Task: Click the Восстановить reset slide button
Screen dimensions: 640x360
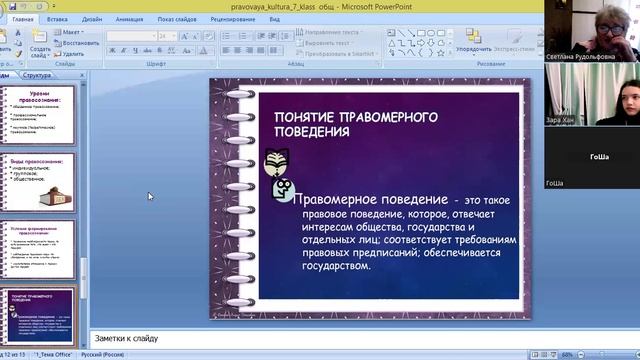Action: point(77,43)
